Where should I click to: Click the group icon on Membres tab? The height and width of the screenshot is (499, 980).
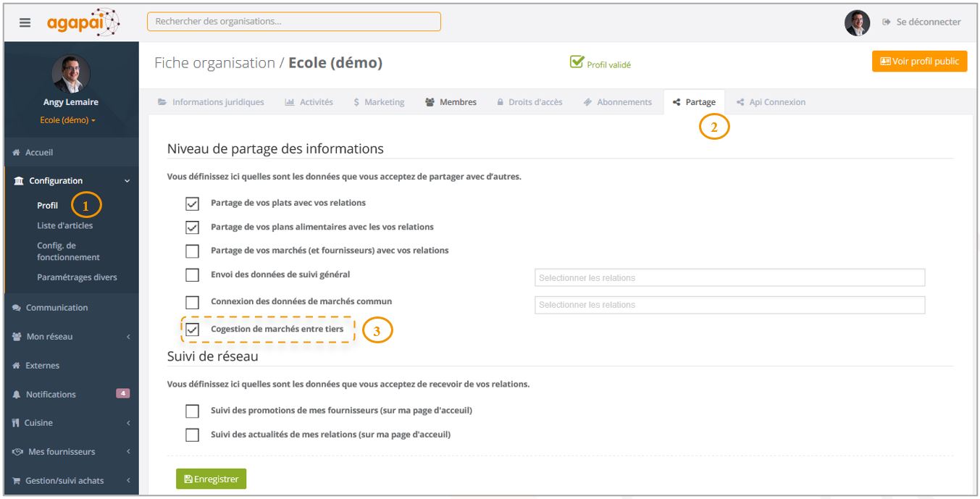click(x=430, y=102)
